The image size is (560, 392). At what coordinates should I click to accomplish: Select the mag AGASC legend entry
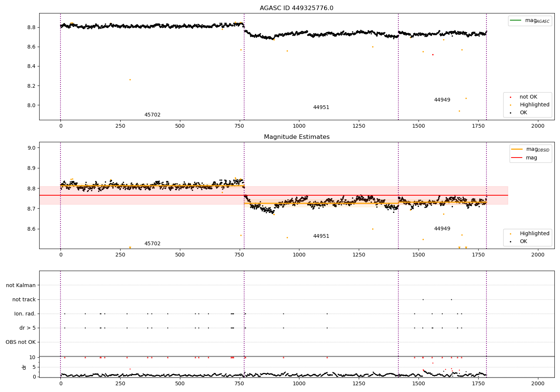[x=530, y=21]
